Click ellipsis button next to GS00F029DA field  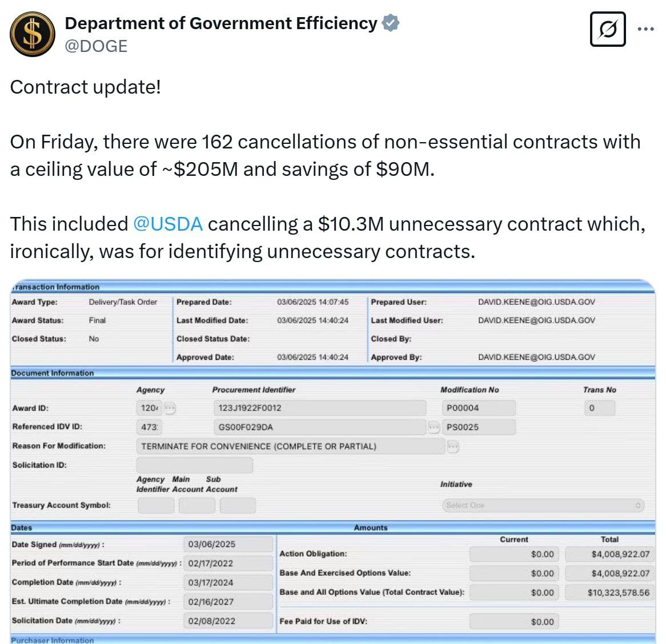click(x=434, y=427)
